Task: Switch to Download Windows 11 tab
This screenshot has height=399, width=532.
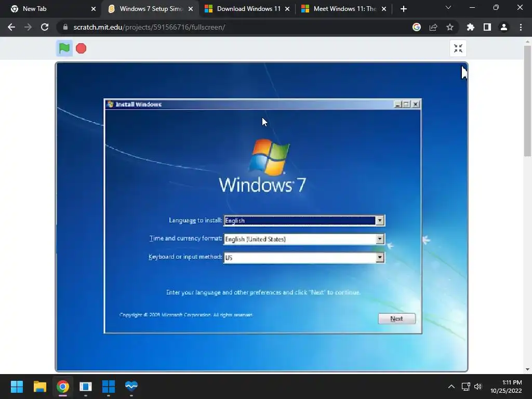Action: [249, 9]
